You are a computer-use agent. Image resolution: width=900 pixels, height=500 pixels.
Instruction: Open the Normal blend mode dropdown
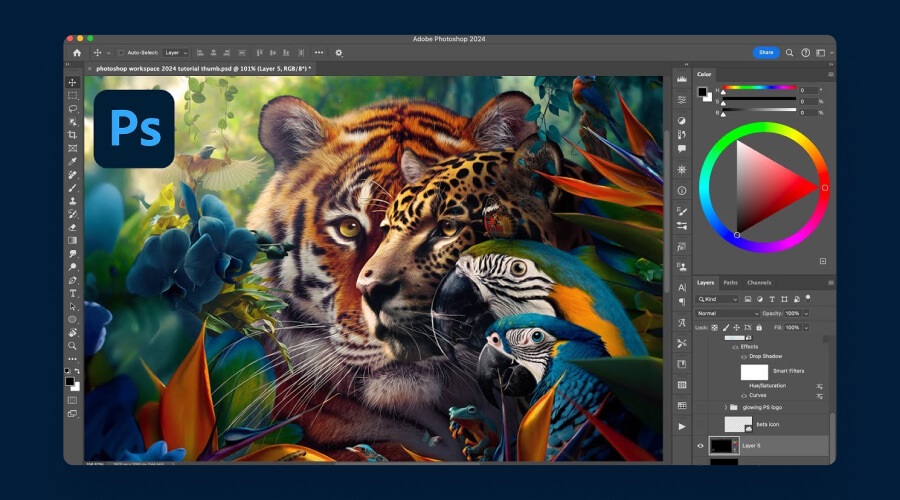727,313
